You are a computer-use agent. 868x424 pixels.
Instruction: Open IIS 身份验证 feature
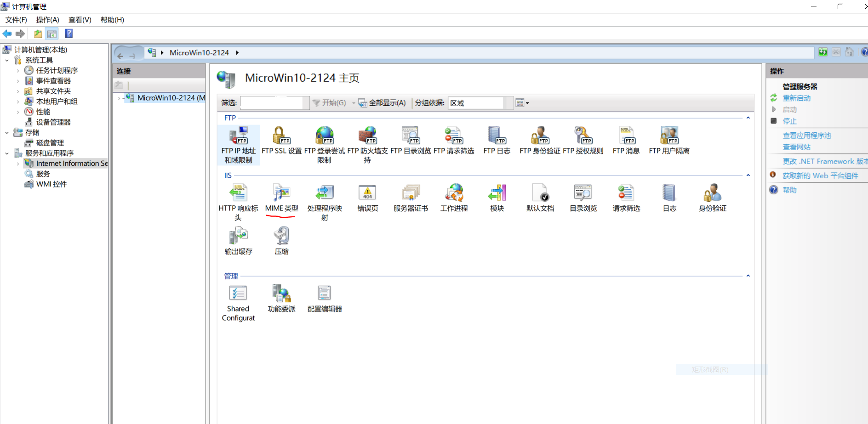tap(712, 198)
